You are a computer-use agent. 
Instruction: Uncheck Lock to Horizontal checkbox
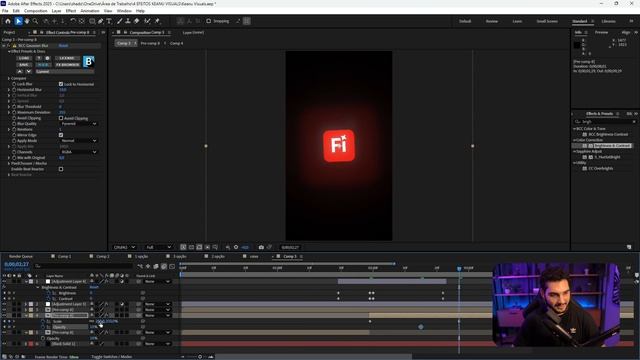tap(61, 84)
